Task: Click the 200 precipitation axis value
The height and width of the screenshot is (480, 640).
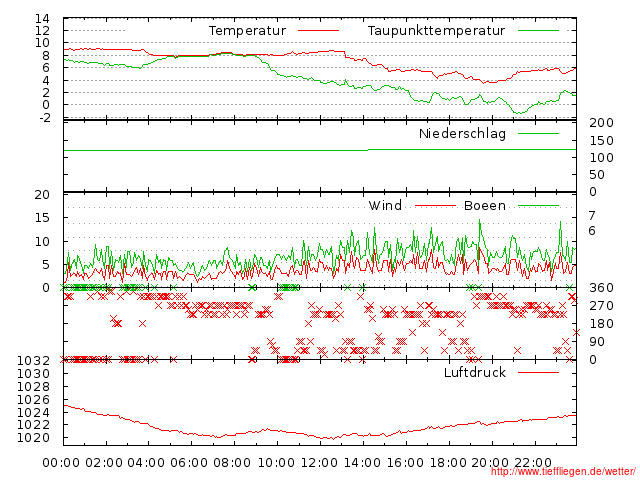Action: (601, 122)
